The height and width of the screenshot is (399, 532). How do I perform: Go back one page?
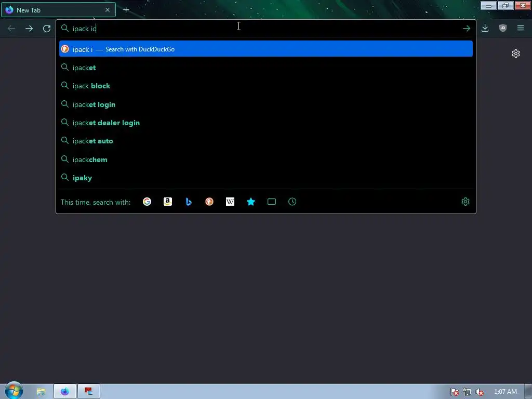[x=11, y=29]
